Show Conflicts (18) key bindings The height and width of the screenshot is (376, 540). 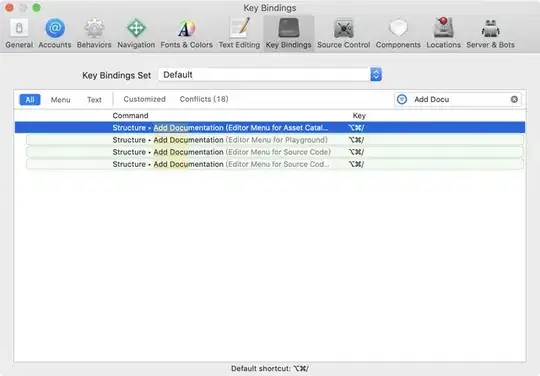point(204,99)
